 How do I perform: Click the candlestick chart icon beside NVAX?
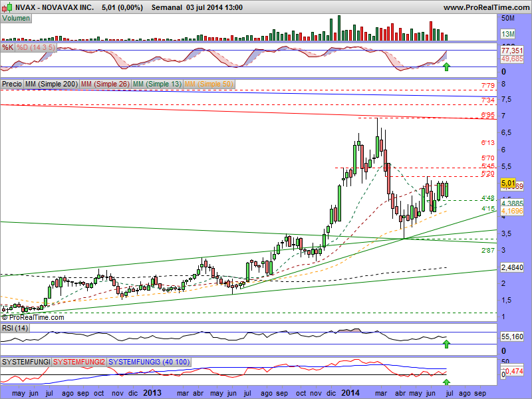[9, 7]
